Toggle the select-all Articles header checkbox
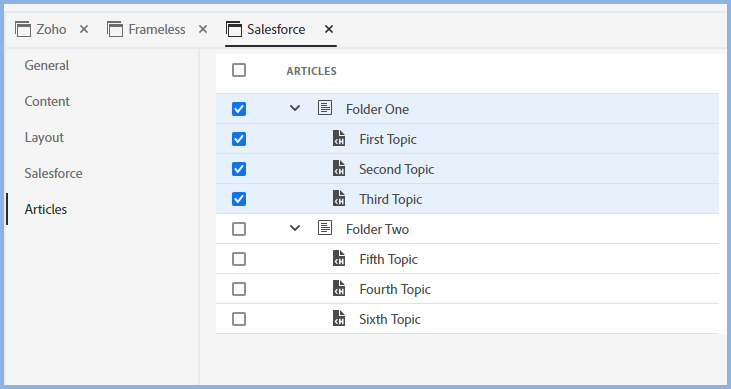731x389 pixels. pos(239,70)
